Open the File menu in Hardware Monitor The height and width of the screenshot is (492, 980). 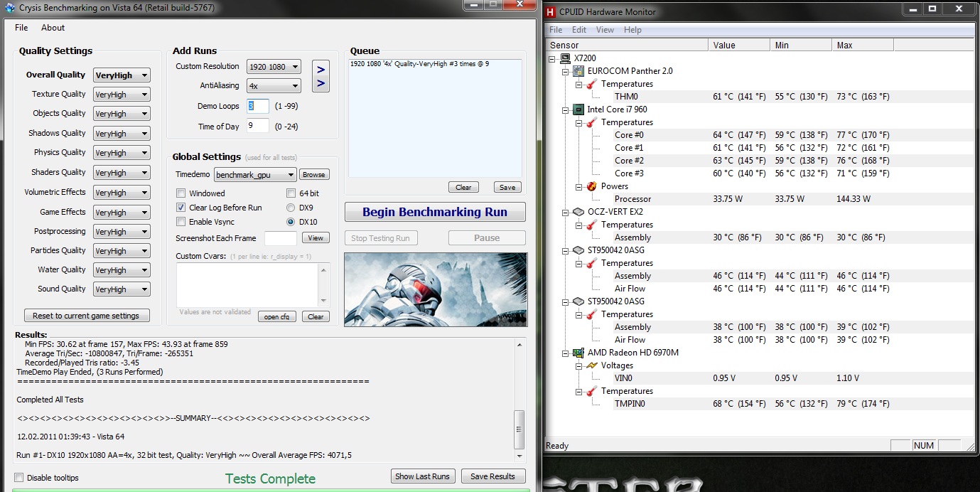556,30
